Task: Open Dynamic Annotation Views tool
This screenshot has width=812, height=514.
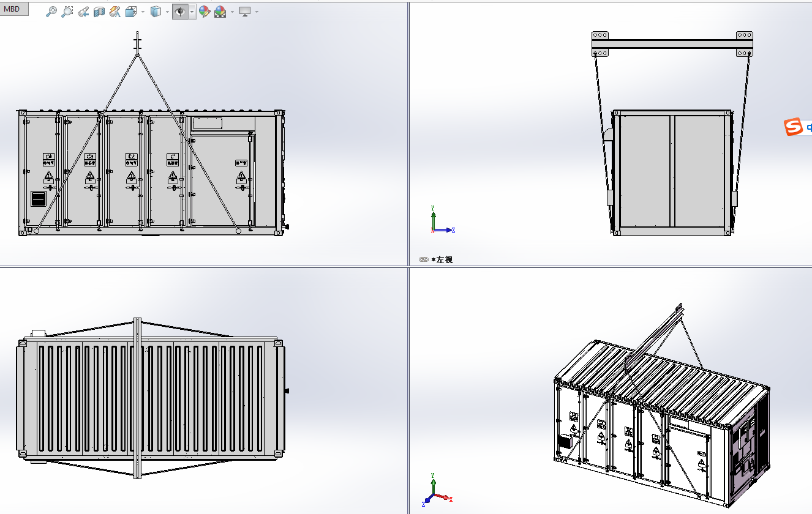Action: (115, 12)
